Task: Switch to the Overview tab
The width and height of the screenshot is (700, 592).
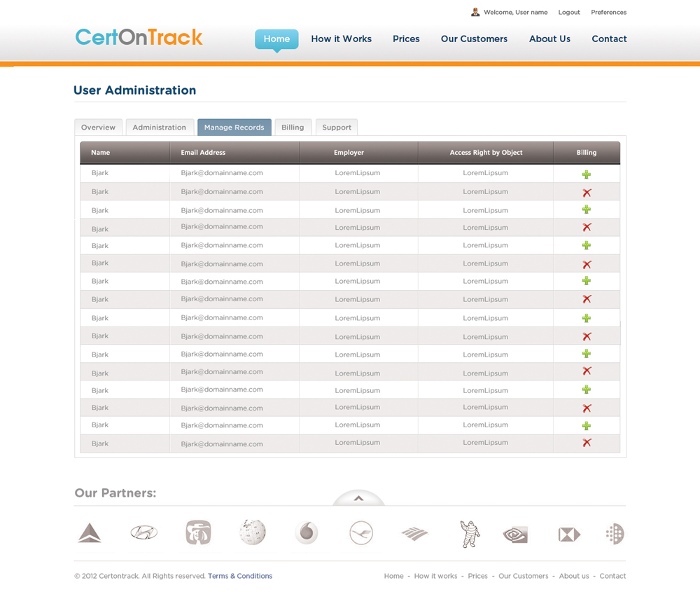Action: click(x=98, y=128)
